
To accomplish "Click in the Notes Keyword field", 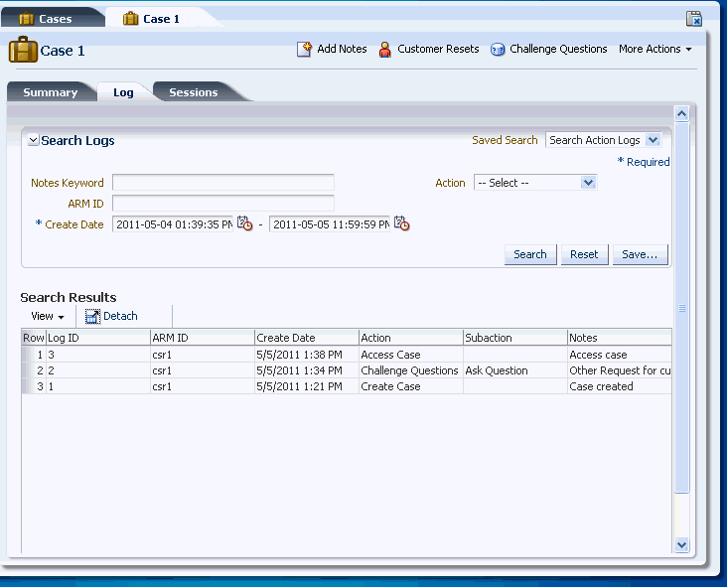I will coord(223,182).
